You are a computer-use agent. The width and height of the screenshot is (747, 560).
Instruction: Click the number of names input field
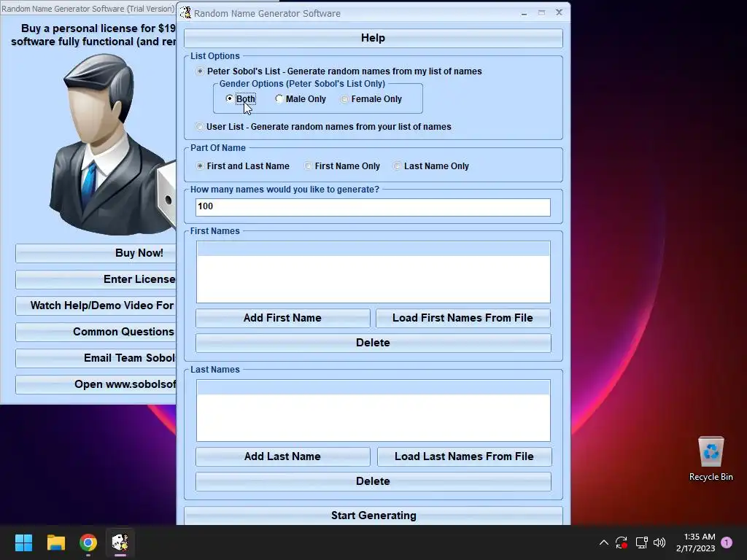coord(373,206)
